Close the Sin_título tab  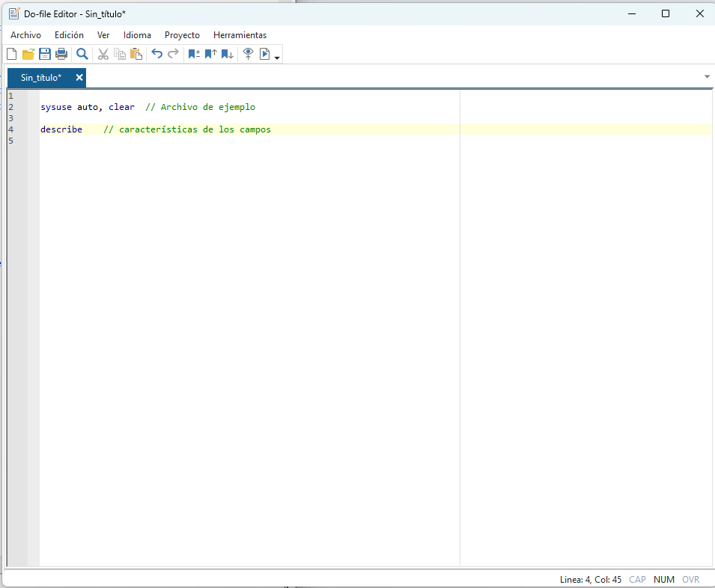79,78
